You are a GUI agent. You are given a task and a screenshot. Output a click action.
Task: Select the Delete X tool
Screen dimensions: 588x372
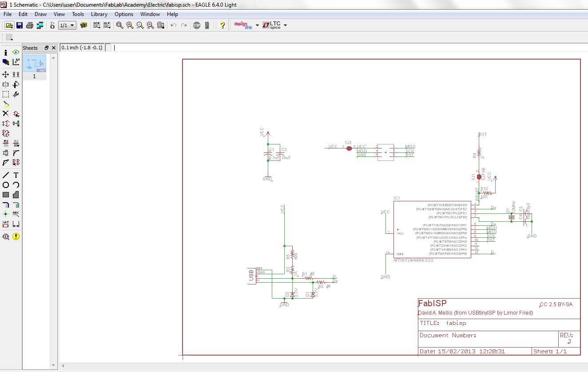pyautogui.click(x=6, y=114)
